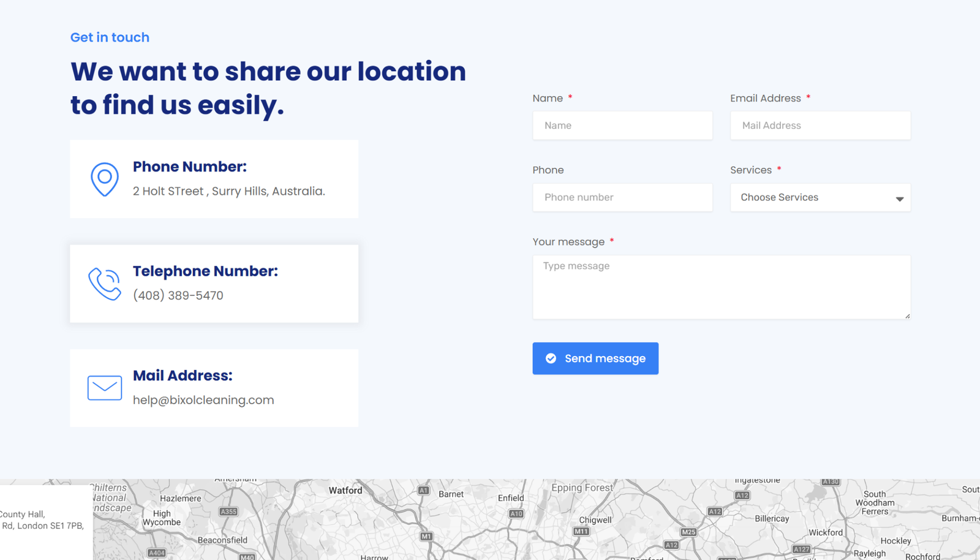
Task: Click Chigwell on the map
Action: pyautogui.click(x=595, y=520)
